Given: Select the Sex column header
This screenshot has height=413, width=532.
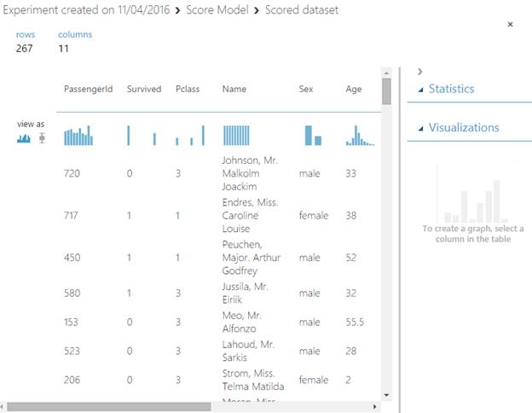Looking at the screenshot, I should tap(306, 89).
